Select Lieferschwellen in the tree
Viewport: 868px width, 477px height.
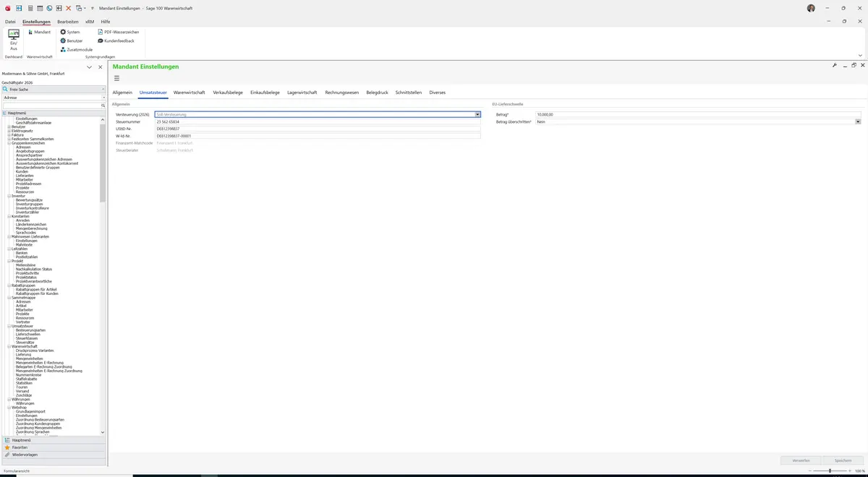click(28, 334)
